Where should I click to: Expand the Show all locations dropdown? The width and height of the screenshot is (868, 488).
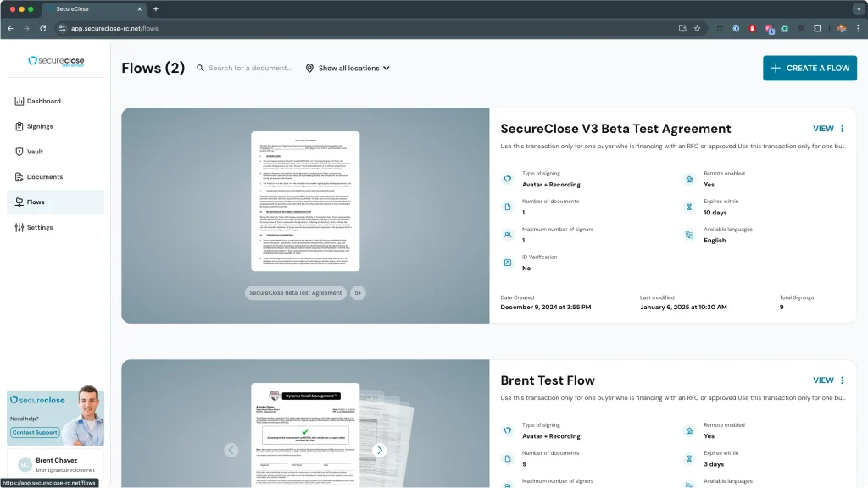(348, 68)
